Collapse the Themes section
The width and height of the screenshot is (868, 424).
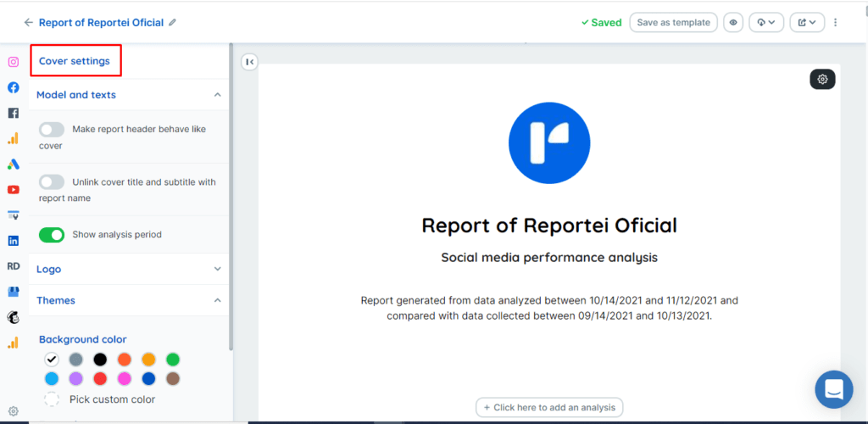pos(218,300)
